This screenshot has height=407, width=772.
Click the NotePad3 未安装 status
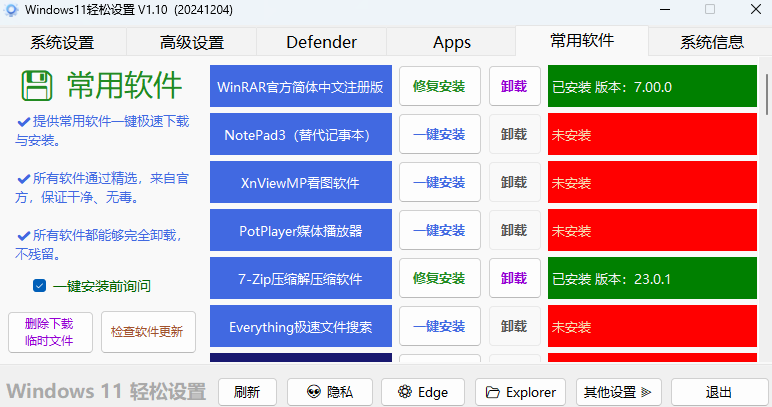[652, 134]
